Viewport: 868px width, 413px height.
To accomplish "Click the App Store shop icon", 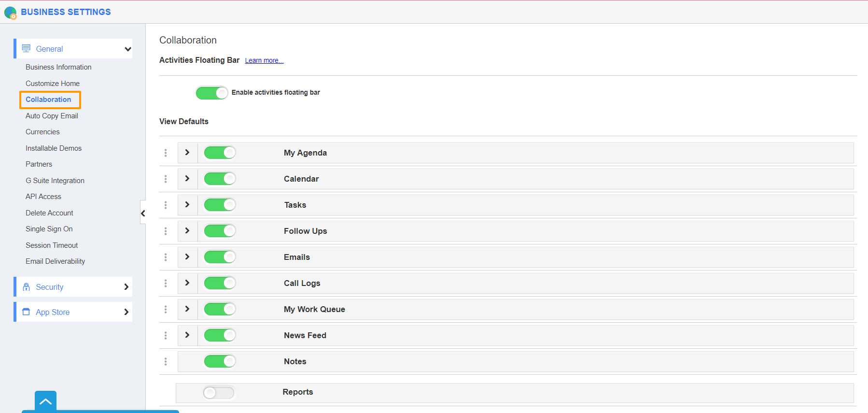I will [27, 312].
